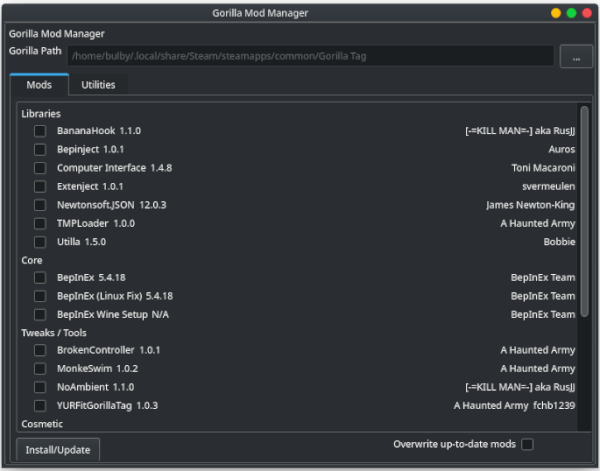Open the Mods tab
This screenshot has width=600, height=471.
coord(39,85)
